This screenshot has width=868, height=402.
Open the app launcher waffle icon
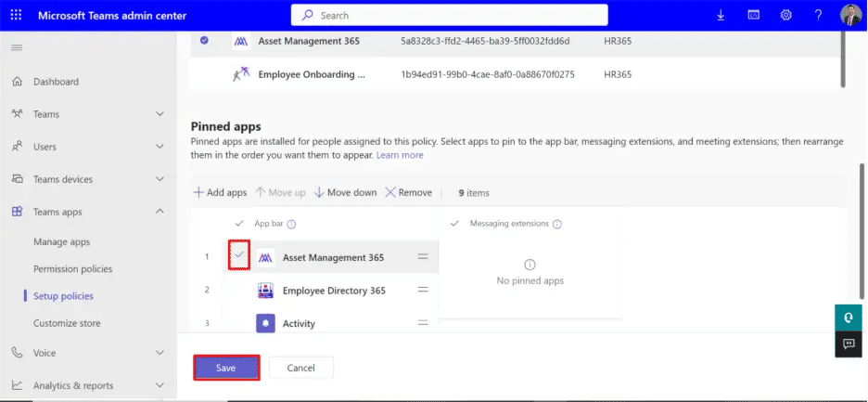click(x=17, y=15)
